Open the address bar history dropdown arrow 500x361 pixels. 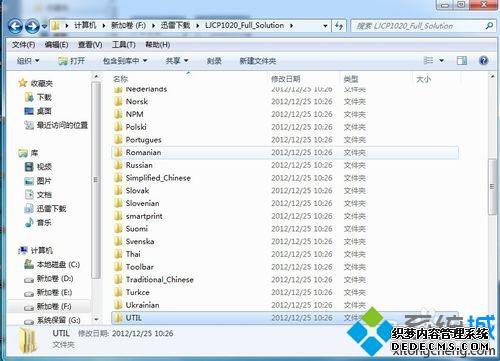pos(325,26)
